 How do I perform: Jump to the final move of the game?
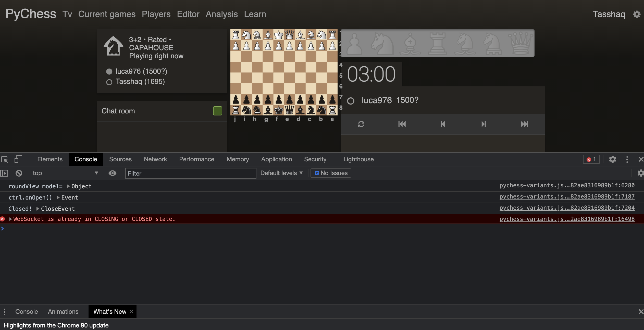click(x=524, y=124)
